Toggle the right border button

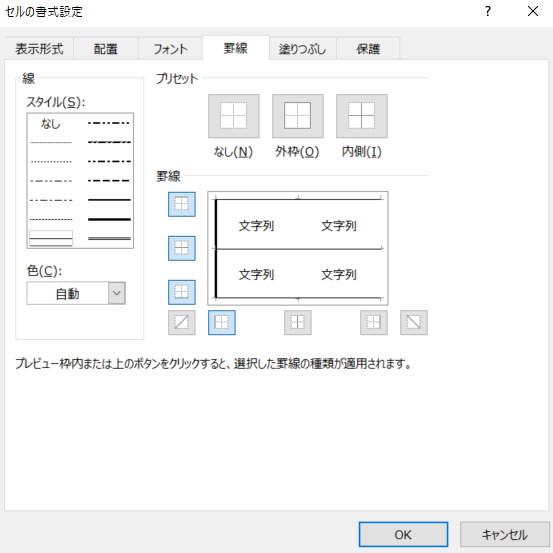point(374,322)
